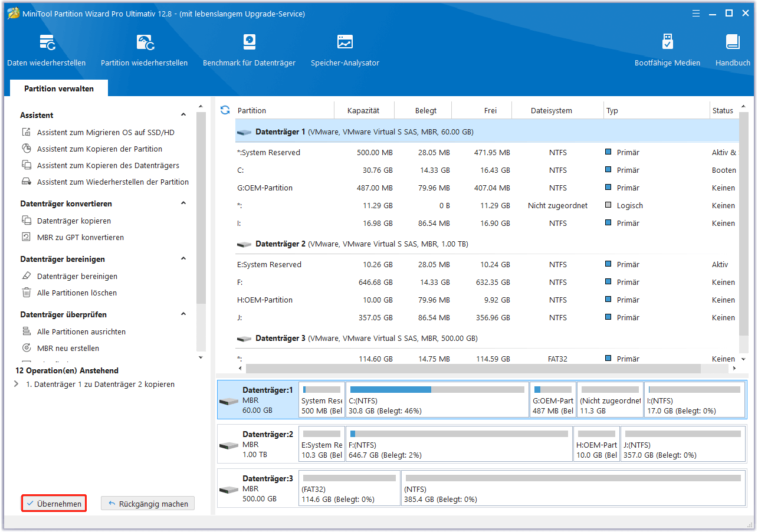Create Bootfähige Medien

coord(667,51)
